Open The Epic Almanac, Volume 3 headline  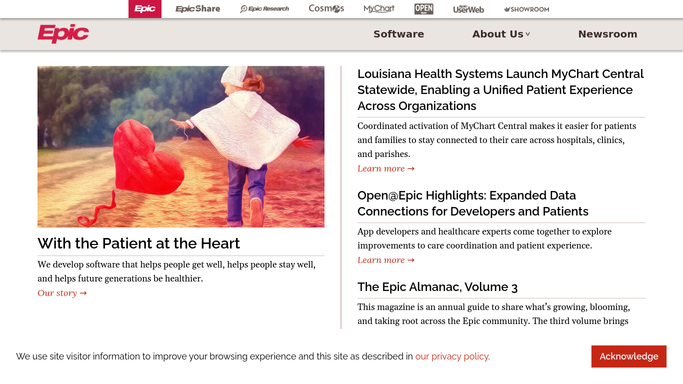point(437,287)
